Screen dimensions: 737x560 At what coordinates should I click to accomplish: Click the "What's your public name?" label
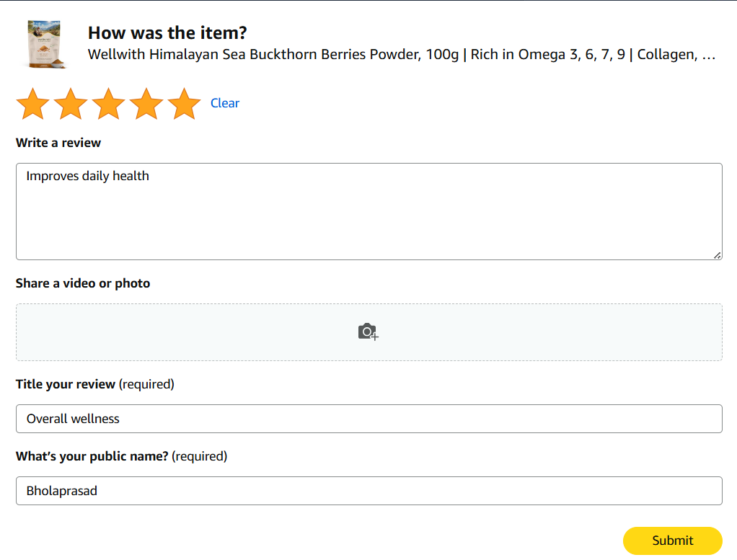tap(92, 456)
